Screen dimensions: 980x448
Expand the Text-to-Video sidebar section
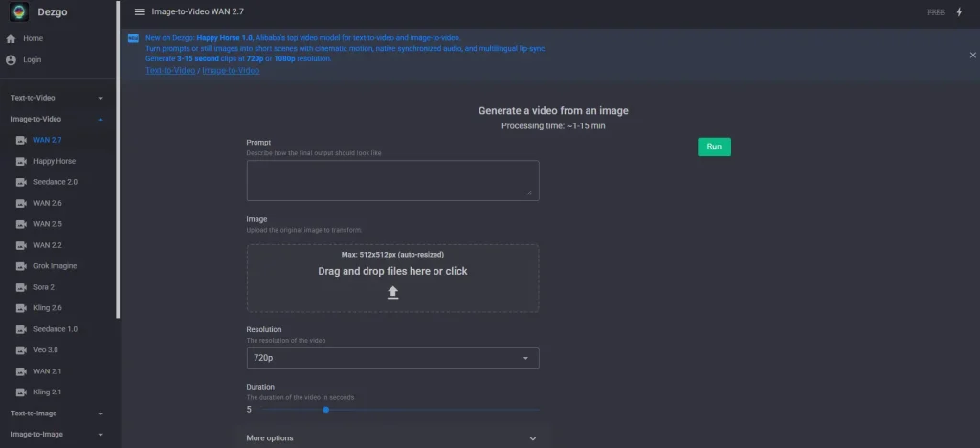(x=57, y=98)
